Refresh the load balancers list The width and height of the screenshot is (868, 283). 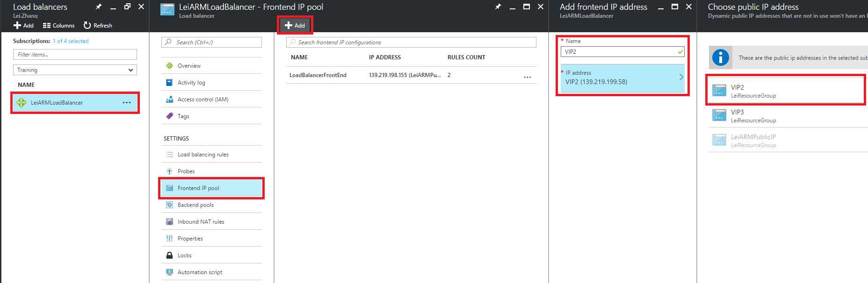[x=98, y=25]
